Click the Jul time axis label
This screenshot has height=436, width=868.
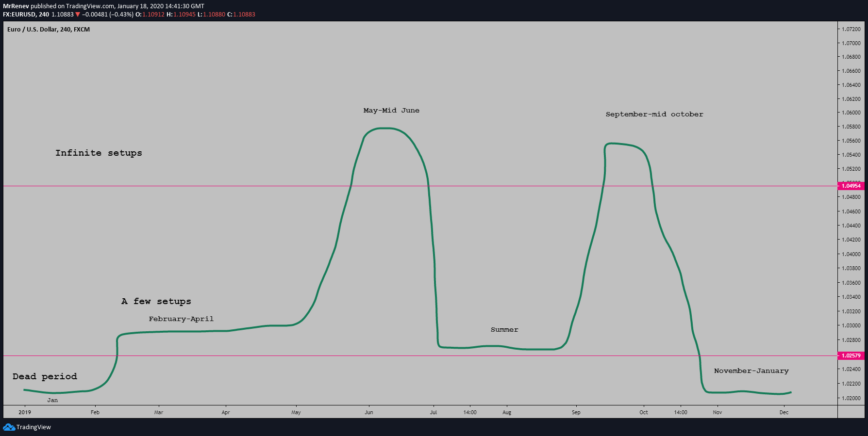tap(434, 412)
